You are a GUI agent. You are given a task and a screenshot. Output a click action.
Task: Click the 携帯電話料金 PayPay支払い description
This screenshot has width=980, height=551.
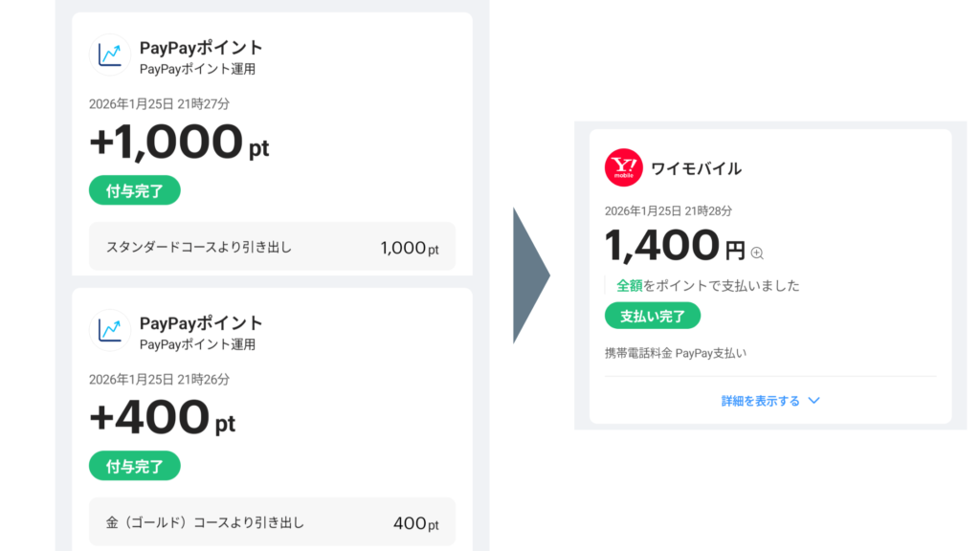click(x=675, y=353)
